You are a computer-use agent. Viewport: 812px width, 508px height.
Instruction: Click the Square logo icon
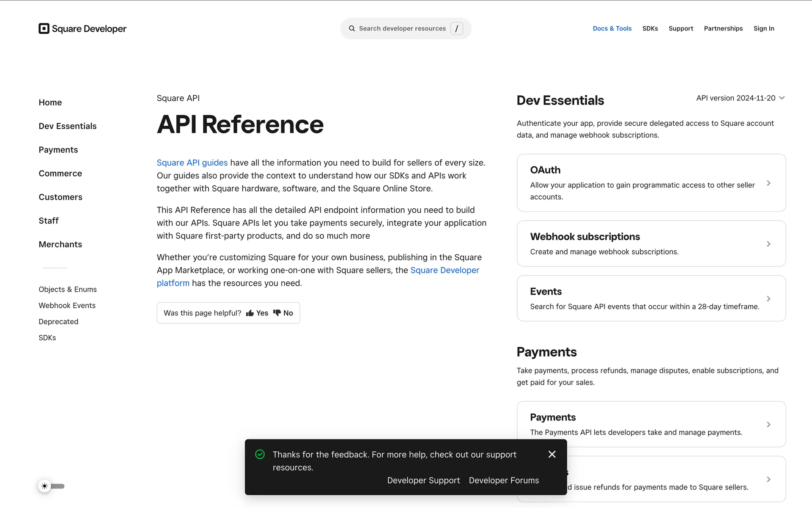coord(44,28)
